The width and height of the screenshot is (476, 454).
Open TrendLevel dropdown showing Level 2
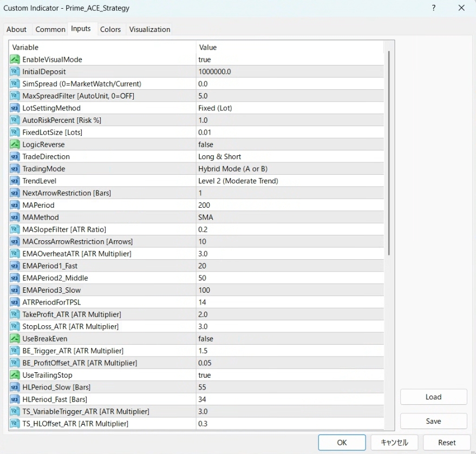[x=290, y=181]
